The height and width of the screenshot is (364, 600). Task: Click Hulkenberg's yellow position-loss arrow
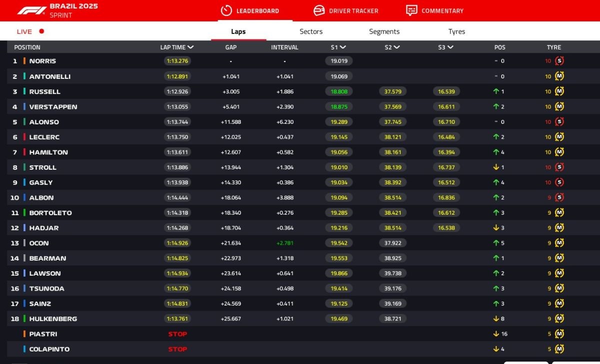click(496, 319)
